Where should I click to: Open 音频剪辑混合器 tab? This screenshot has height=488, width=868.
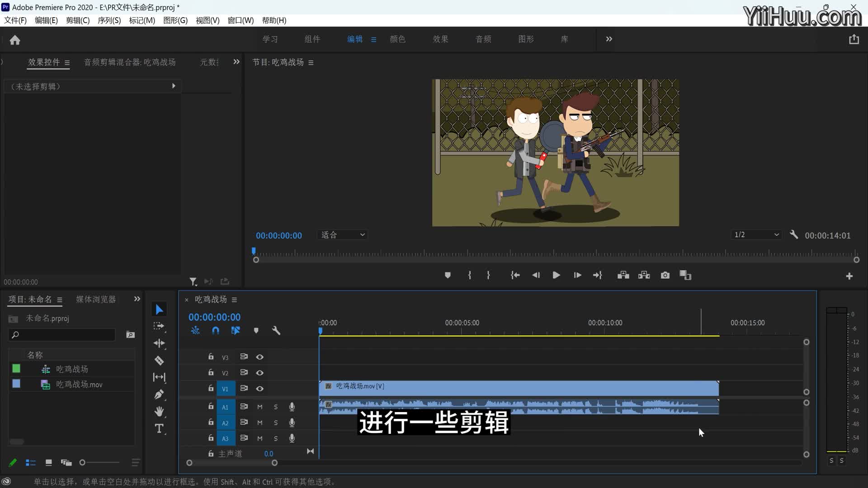pos(130,62)
